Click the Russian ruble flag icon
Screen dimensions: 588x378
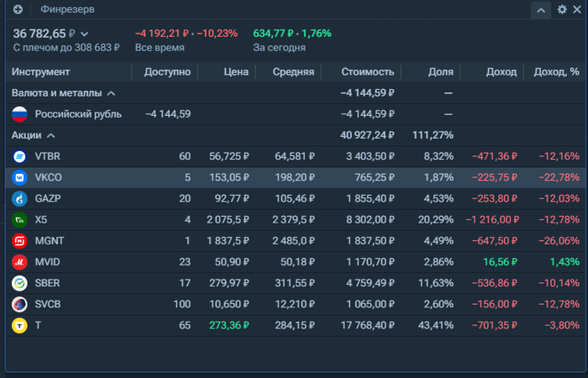[19, 114]
